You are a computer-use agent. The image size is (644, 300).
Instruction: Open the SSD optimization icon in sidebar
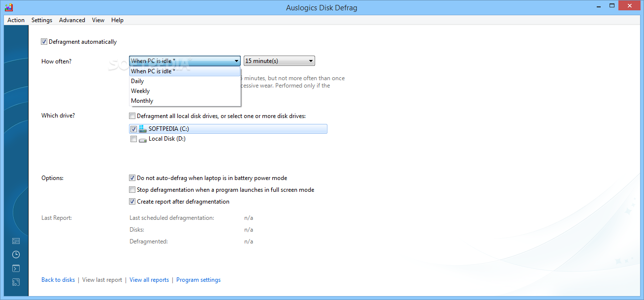point(16,282)
